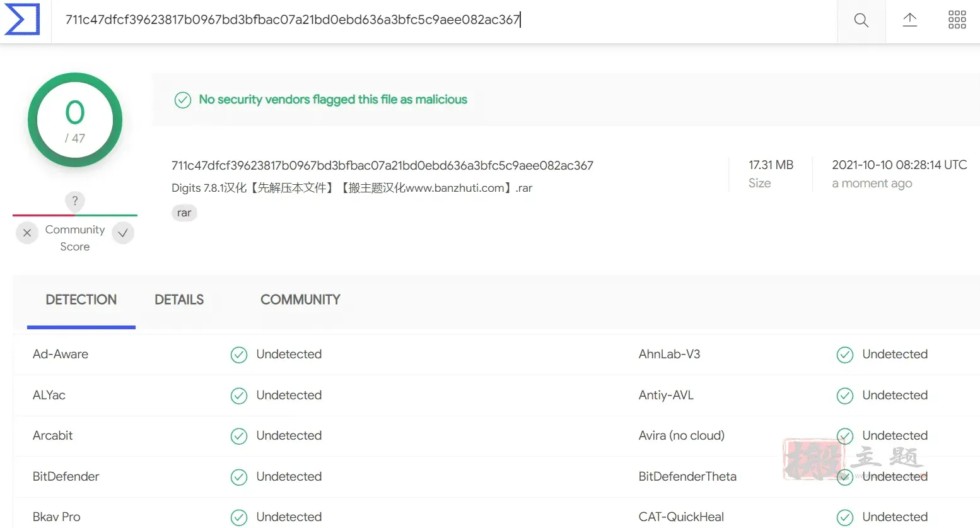
Task: Click Undetected result for Arcabit
Action: click(289, 435)
